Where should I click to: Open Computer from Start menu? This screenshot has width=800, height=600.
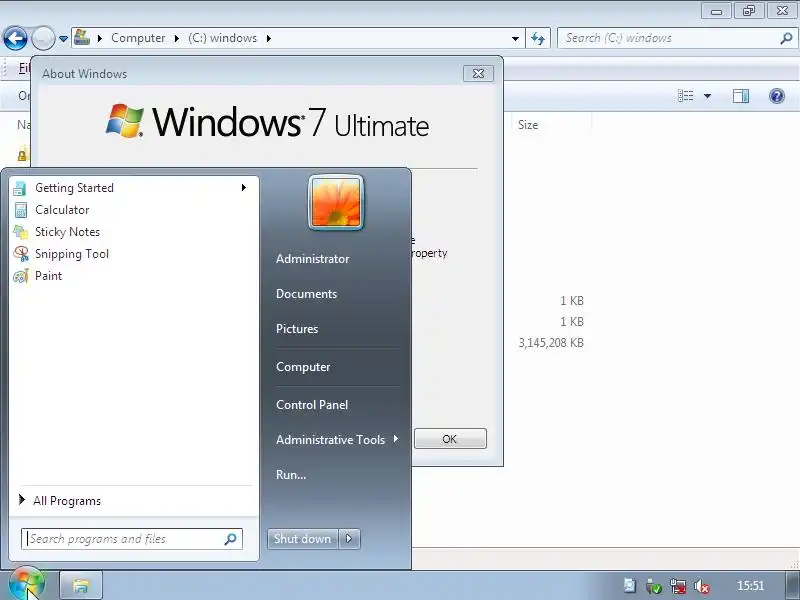303,367
